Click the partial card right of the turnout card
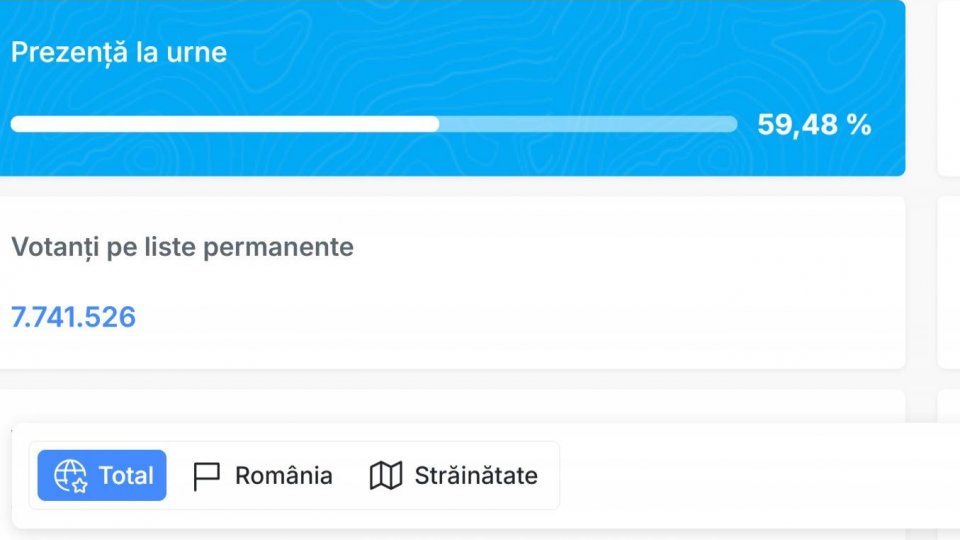The height and width of the screenshot is (540, 960). pos(948,88)
